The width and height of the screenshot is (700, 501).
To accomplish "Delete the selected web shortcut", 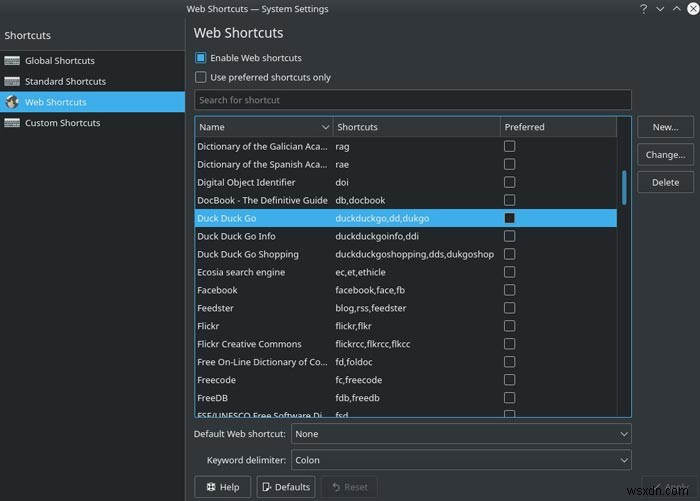I will click(x=665, y=182).
